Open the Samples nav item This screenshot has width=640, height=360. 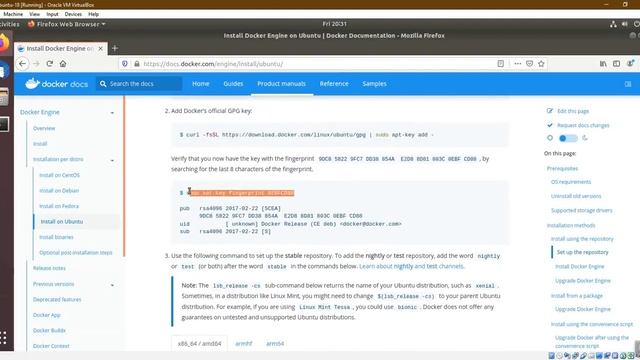[374, 84]
